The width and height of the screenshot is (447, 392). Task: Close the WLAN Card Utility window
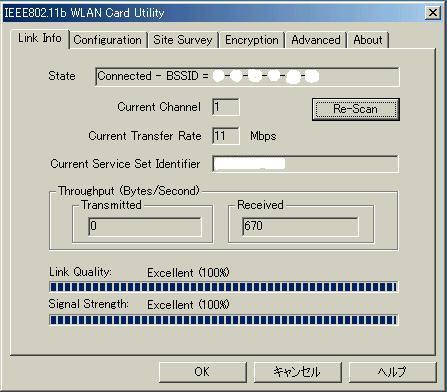tap(433, 13)
